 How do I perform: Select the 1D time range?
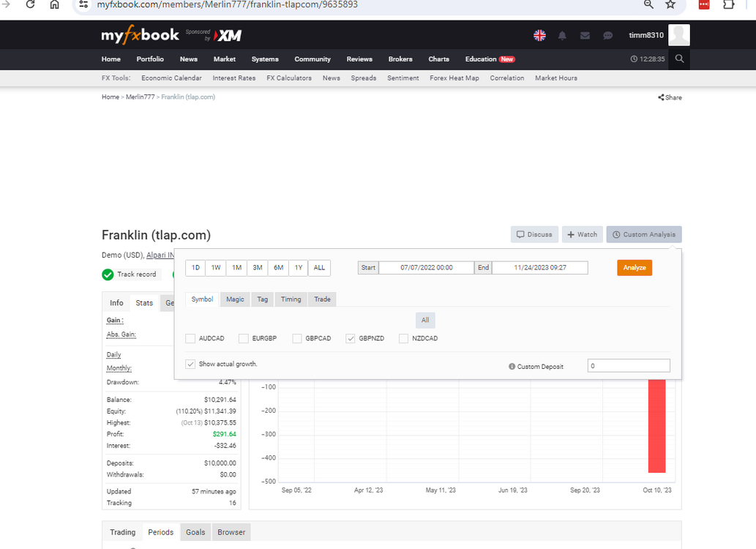tap(195, 268)
